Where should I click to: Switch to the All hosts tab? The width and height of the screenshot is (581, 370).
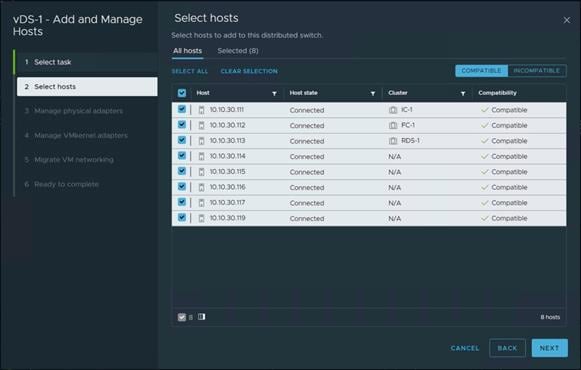coord(187,51)
